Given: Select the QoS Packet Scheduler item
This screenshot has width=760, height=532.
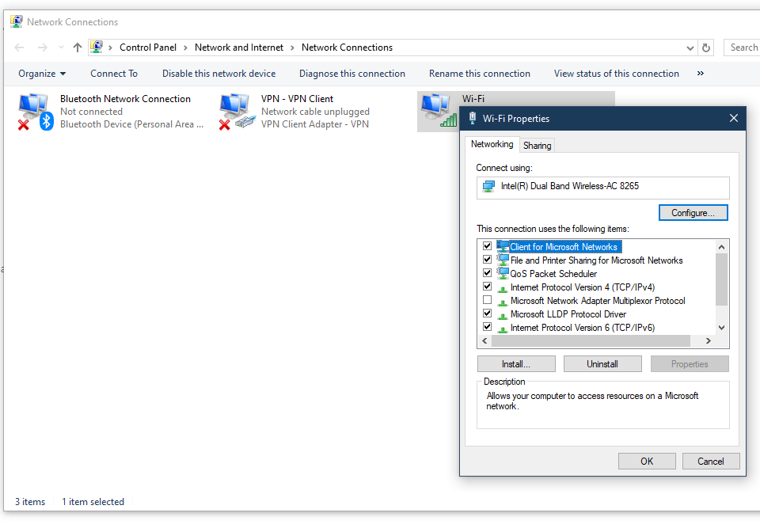Looking at the screenshot, I should tap(553, 274).
